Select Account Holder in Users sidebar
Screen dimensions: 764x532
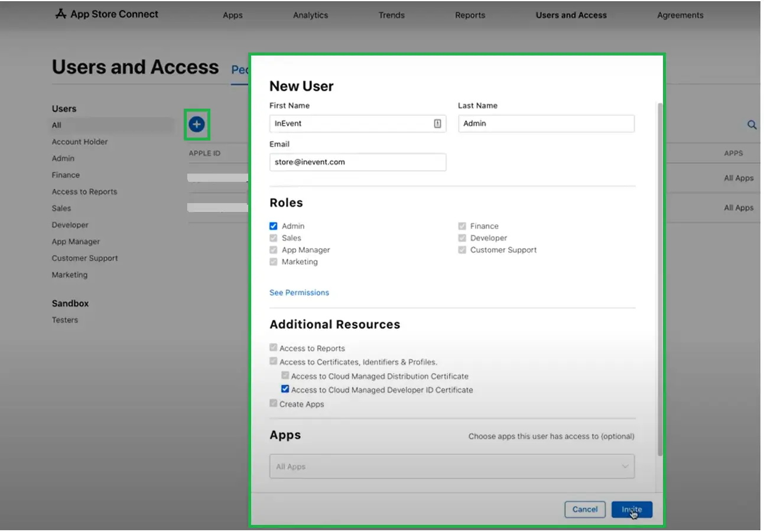(80, 142)
